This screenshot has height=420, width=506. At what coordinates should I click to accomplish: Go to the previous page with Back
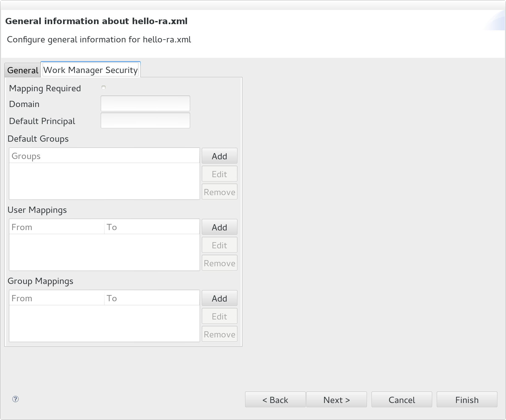[275, 400]
